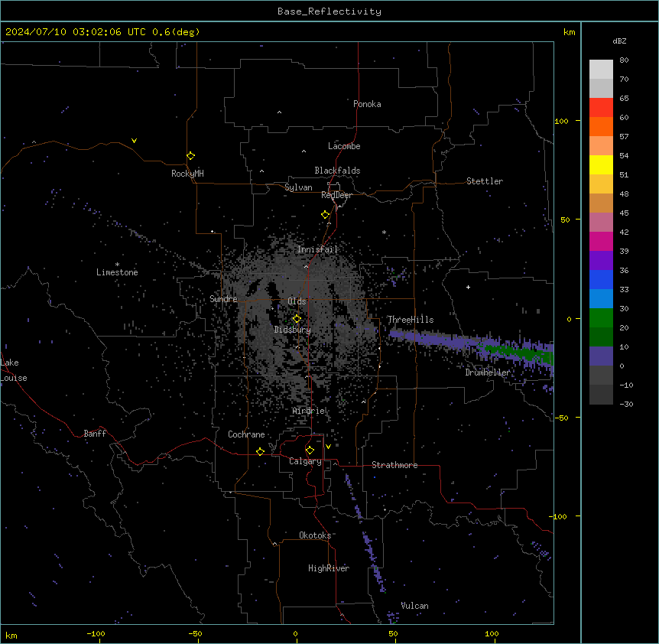Select the 42 dBZ magenta color swatch
Image resolution: width=659 pixels, height=644 pixels.
[601, 241]
